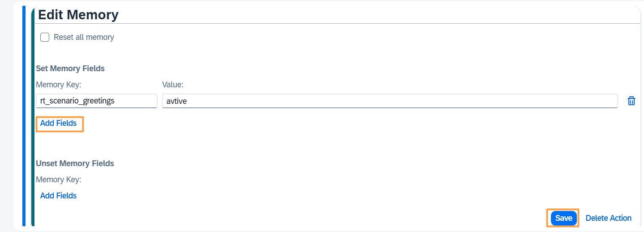Click the 'Value:' column label

click(173, 85)
